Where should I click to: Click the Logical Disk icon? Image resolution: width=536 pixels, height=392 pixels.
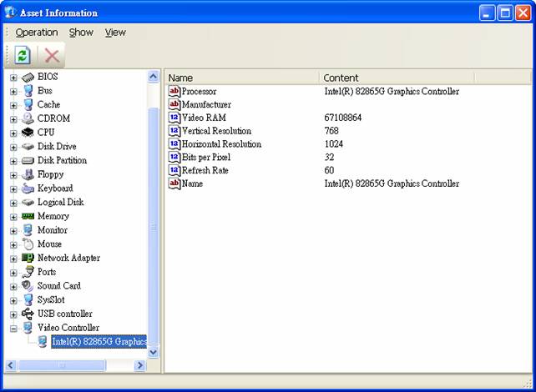(28, 203)
